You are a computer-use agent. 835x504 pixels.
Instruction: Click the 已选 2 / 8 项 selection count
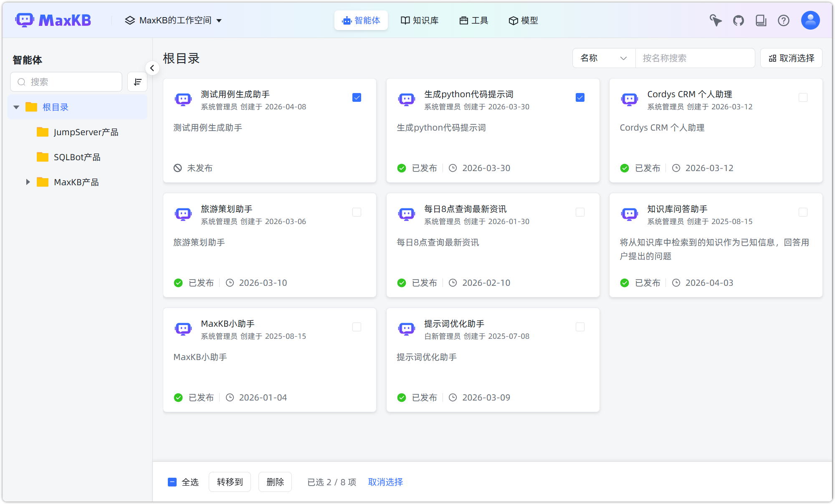click(332, 482)
